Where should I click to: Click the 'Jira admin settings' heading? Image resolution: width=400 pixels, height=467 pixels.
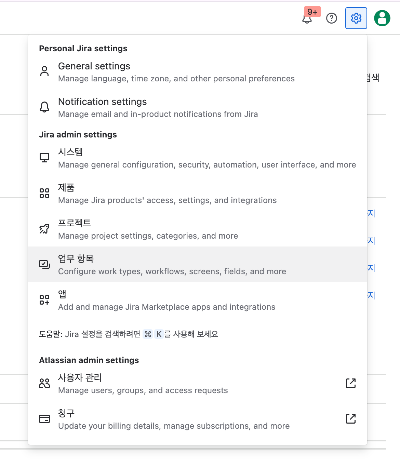tap(78, 135)
